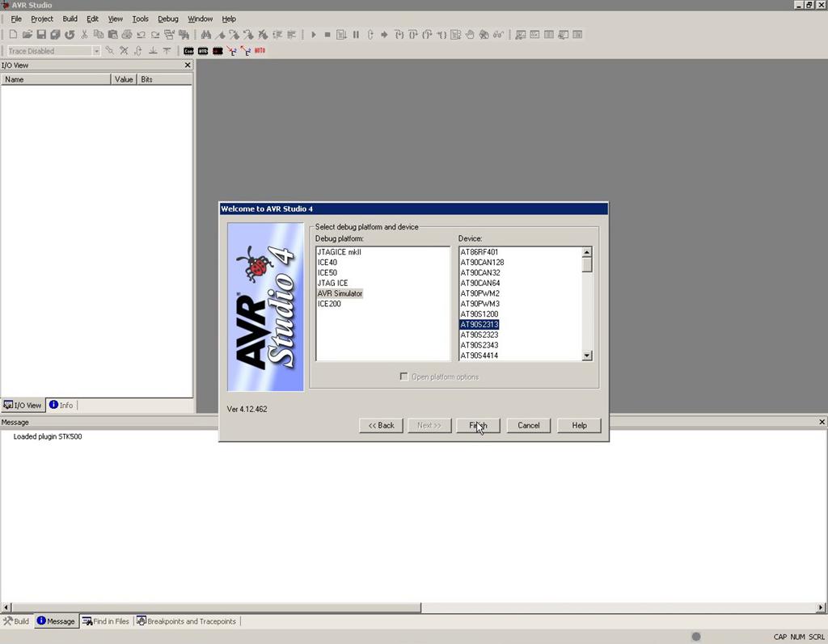Click the << Back button
The width and height of the screenshot is (828, 644).
point(382,426)
